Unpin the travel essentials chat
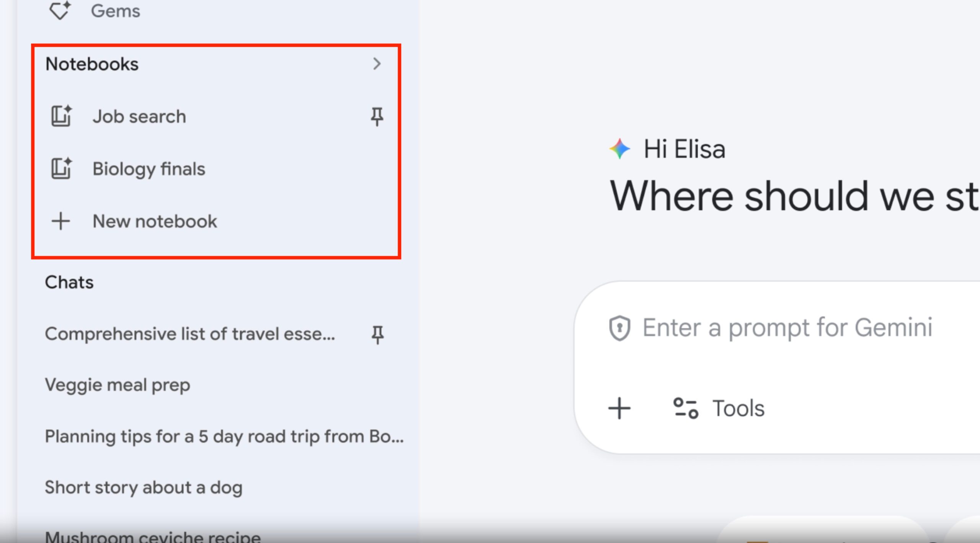The width and height of the screenshot is (980, 543). [377, 334]
